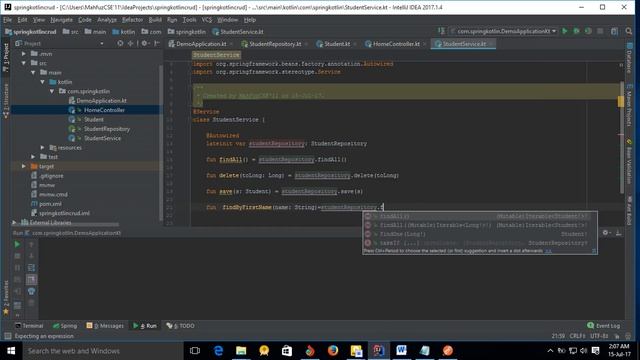Viewport: 640px width, 360px height.
Task: Click the Stop icon in the top toolbar
Action: 600,31
